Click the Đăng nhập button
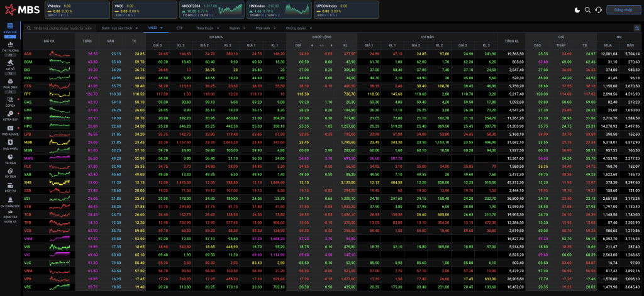644x296 pixels. tap(623, 10)
